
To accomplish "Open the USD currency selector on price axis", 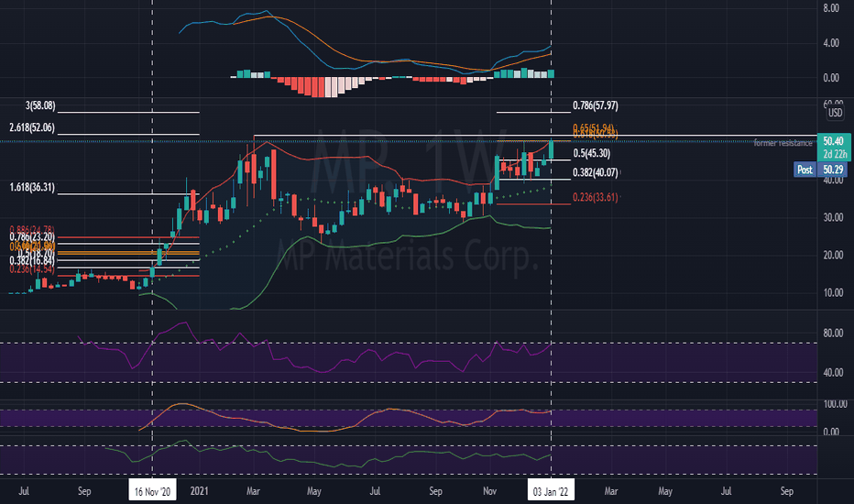I will (835, 113).
